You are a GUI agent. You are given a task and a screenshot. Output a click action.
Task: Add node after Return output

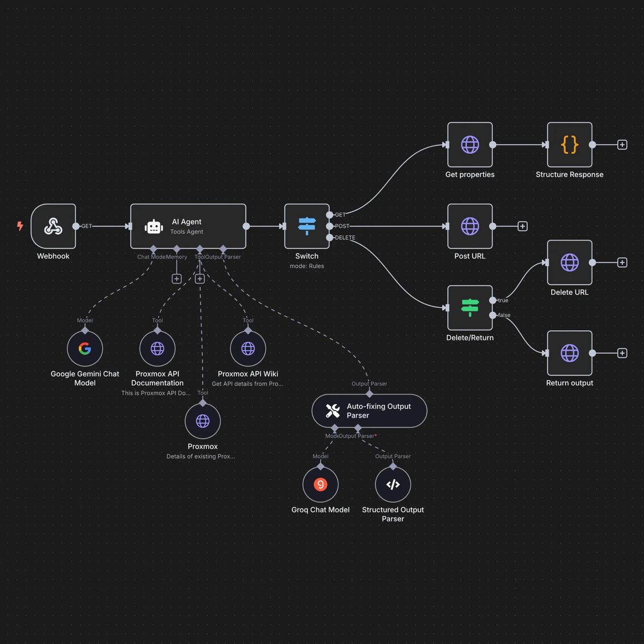point(622,353)
